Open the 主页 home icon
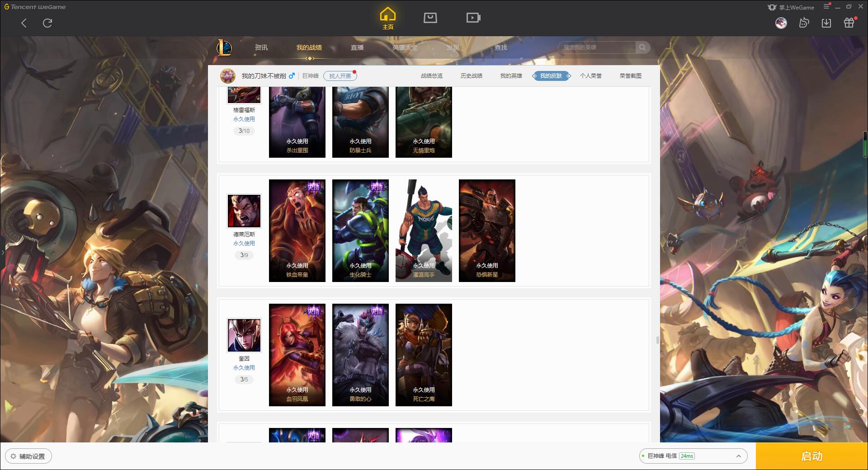The image size is (868, 470). click(388, 19)
